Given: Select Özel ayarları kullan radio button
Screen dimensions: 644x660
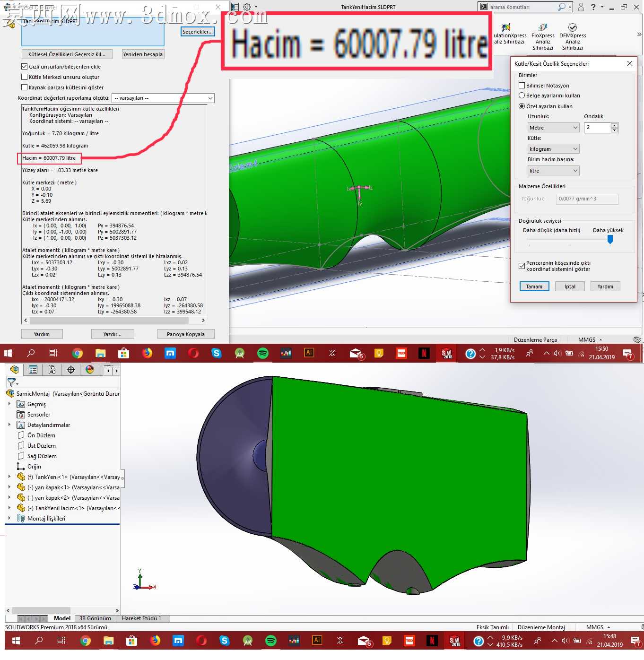Looking at the screenshot, I should [522, 106].
